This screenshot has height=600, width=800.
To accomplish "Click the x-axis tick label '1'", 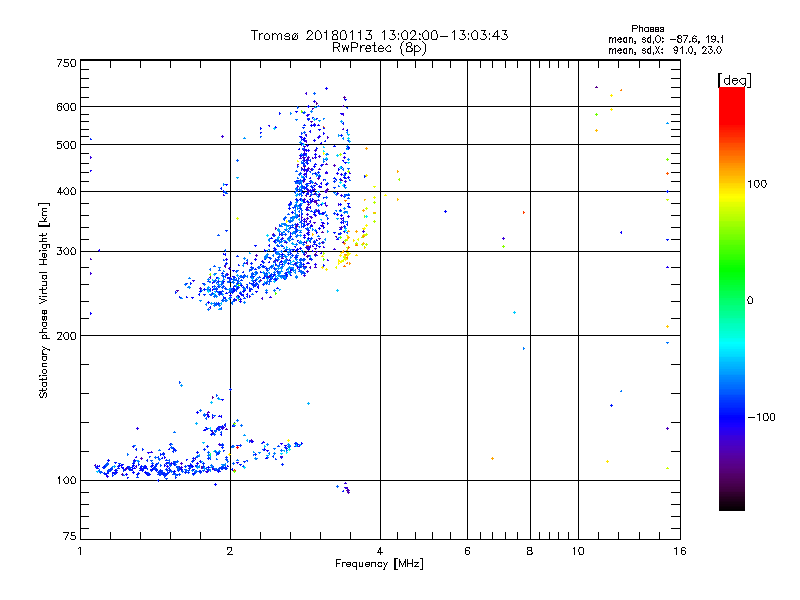I will 80,551.
